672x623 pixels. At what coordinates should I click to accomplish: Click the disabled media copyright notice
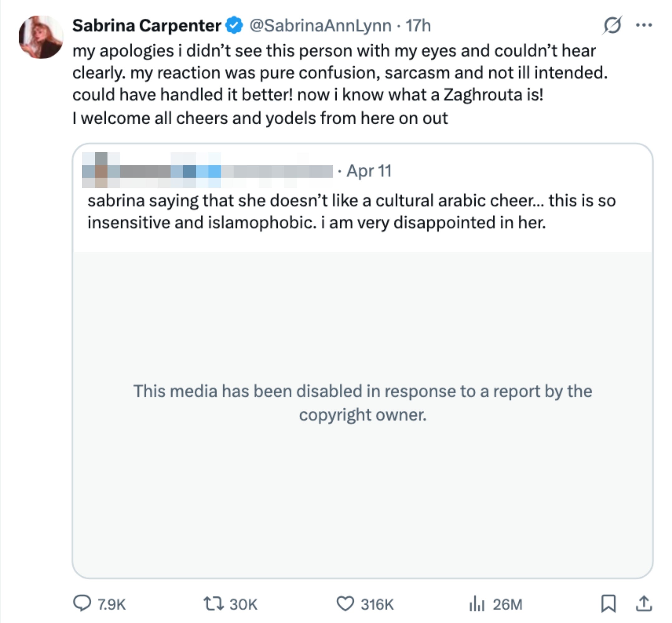(x=363, y=402)
